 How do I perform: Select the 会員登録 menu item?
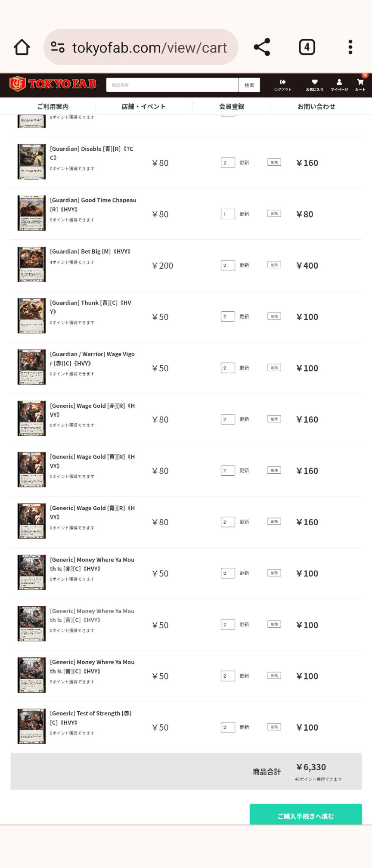(x=232, y=106)
